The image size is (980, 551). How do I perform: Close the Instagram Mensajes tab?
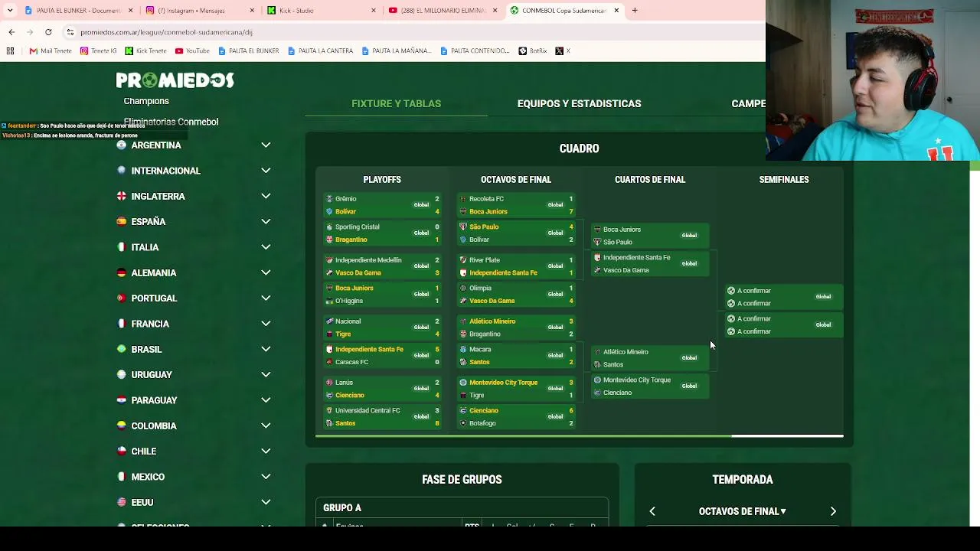point(253,11)
